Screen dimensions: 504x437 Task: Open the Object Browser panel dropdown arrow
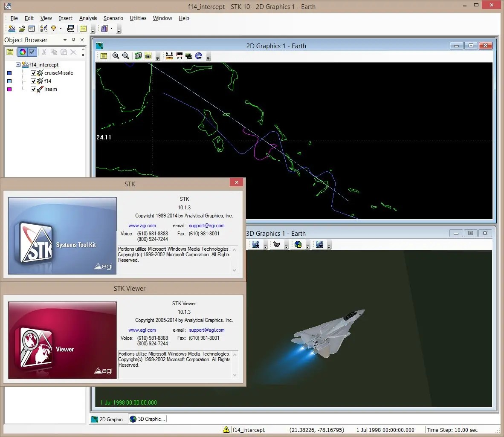pos(65,40)
